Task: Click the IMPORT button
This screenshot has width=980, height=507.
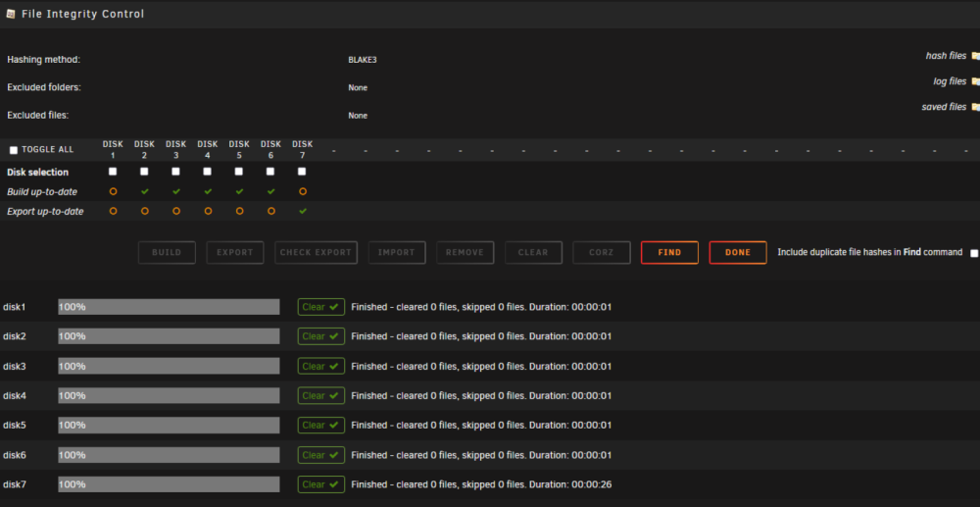Action: [397, 253]
